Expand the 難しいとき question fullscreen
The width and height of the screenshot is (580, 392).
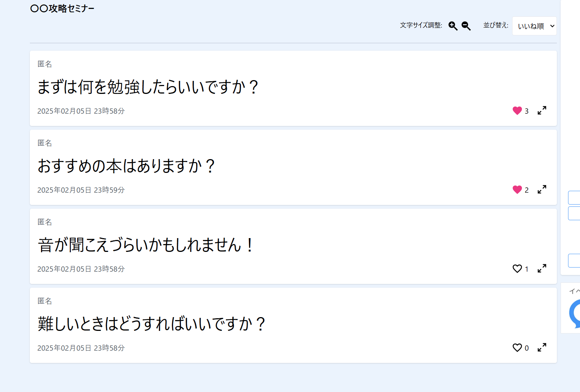coord(542,347)
